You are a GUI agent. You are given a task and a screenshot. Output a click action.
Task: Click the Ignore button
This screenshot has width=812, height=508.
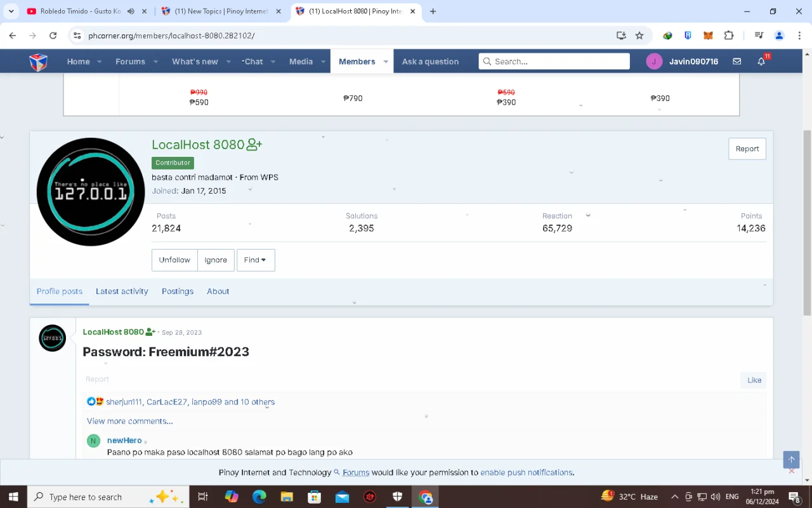[216, 260]
